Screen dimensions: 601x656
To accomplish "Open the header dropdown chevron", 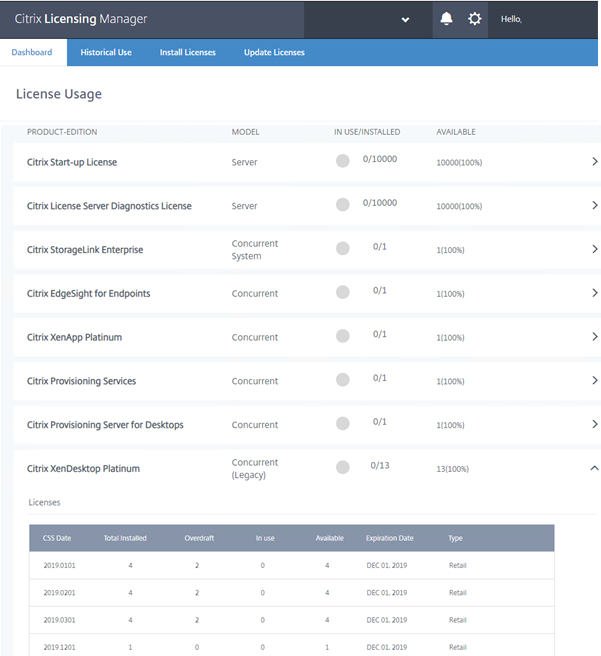I will tap(405, 20).
